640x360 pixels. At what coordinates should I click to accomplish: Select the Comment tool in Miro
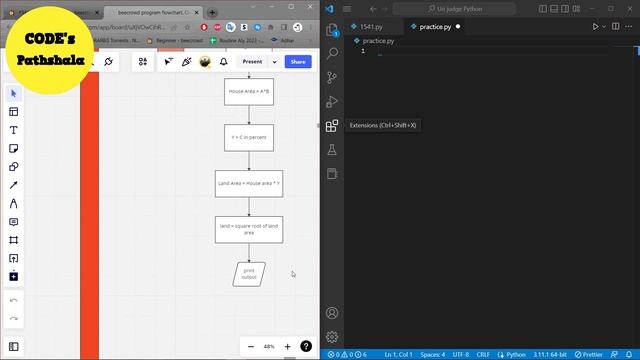[13, 222]
